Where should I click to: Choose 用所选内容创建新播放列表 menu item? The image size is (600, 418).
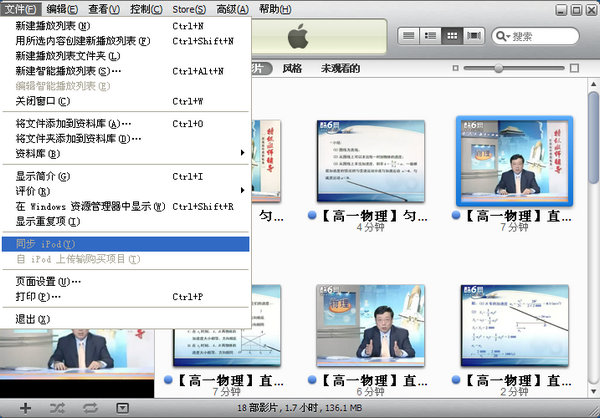(126, 41)
